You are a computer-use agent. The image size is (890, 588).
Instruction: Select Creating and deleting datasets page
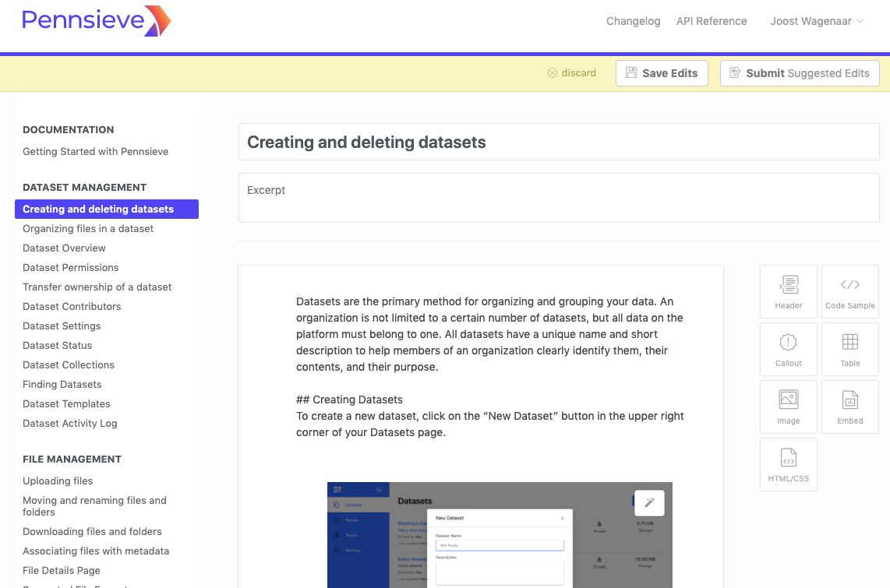tap(107, 209)
